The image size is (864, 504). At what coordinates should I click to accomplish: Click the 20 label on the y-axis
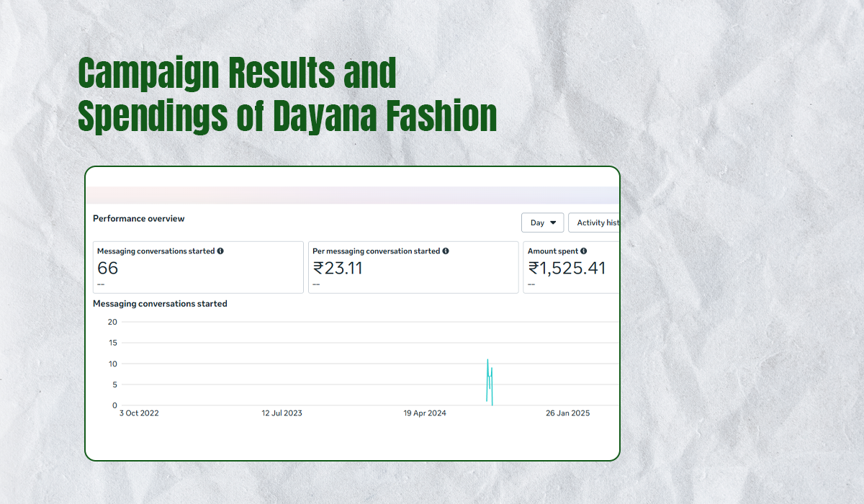112,322
